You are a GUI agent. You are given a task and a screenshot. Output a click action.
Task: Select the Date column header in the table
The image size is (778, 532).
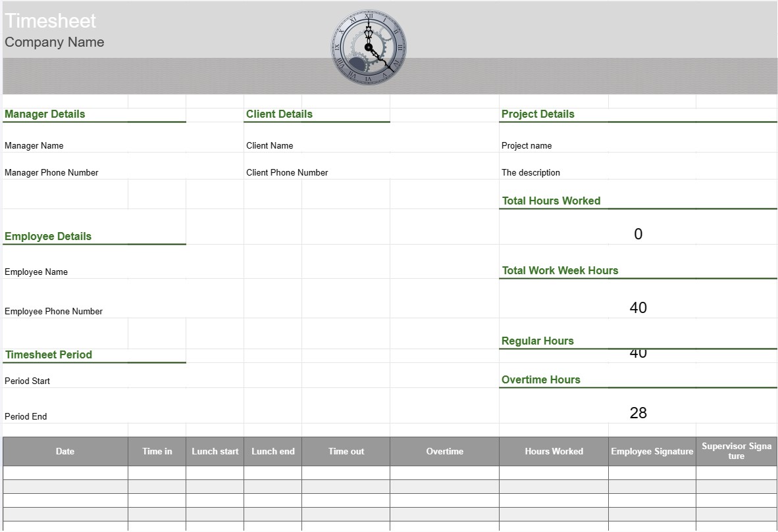[x=65, y=451]
